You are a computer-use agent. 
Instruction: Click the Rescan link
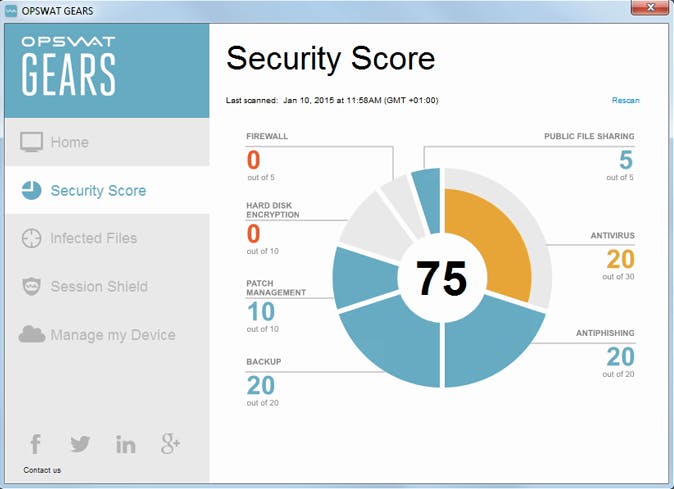(625, 100)
